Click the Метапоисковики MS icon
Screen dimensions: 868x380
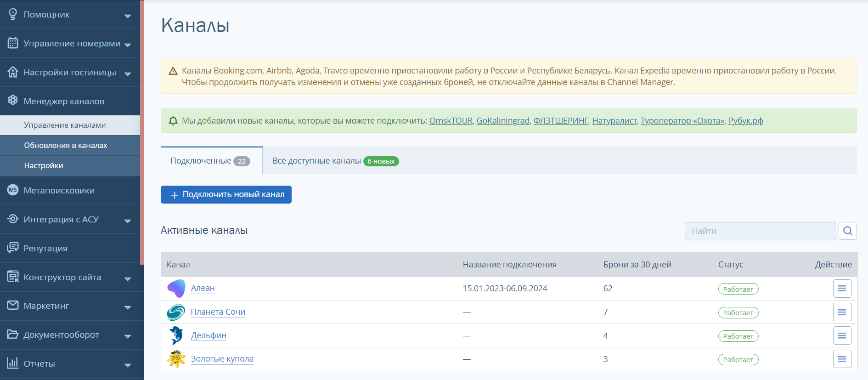[x=13, y=190]
